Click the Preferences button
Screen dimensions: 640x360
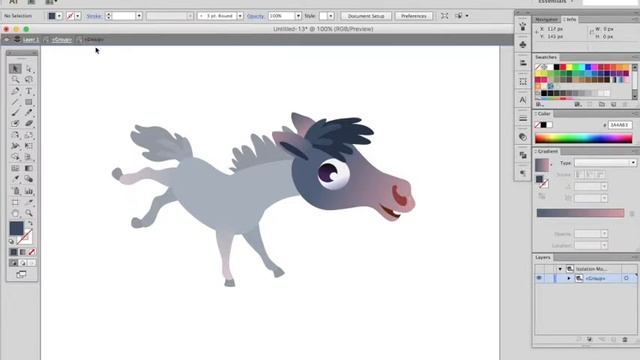click(413, 16)
